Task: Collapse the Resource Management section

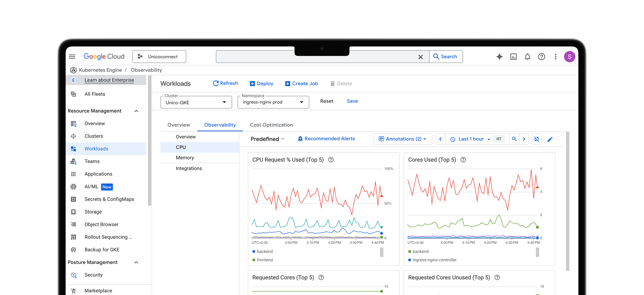Action: 136,111
